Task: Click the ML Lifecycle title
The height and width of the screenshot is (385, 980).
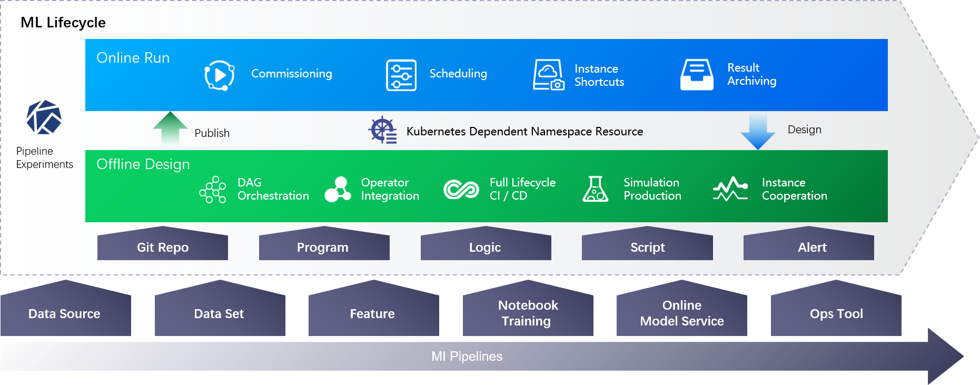Action: [x=63, y=23]
